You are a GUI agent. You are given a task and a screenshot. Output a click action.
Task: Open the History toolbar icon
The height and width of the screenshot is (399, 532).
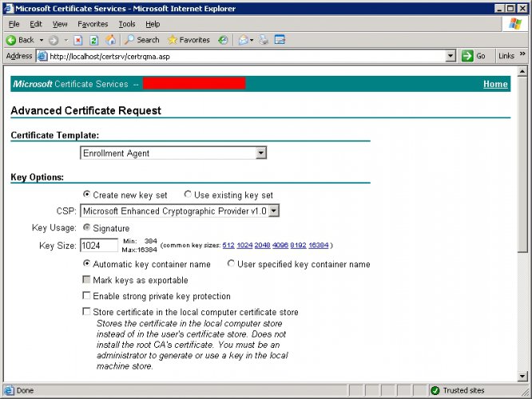[x=223, y=40]
